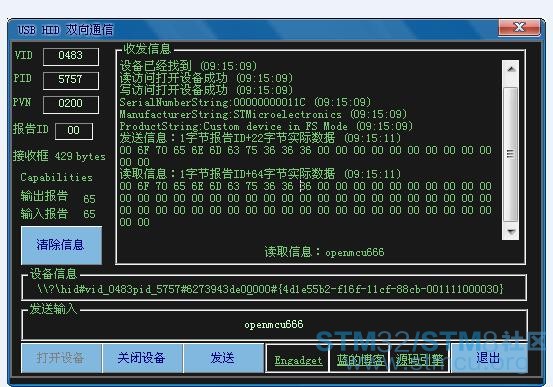Click the scrollbar down arrow in message log
The image size is (553, 387).
click(x=510, y=231)
